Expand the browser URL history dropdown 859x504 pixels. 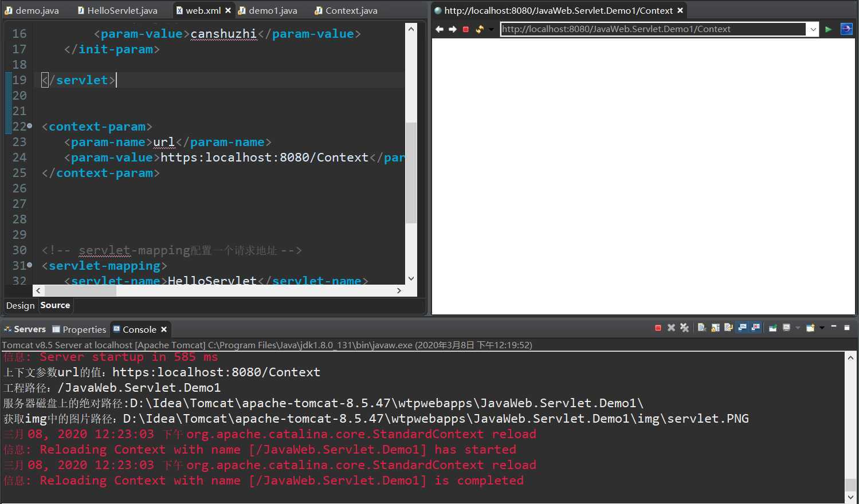tap(813, 29)
